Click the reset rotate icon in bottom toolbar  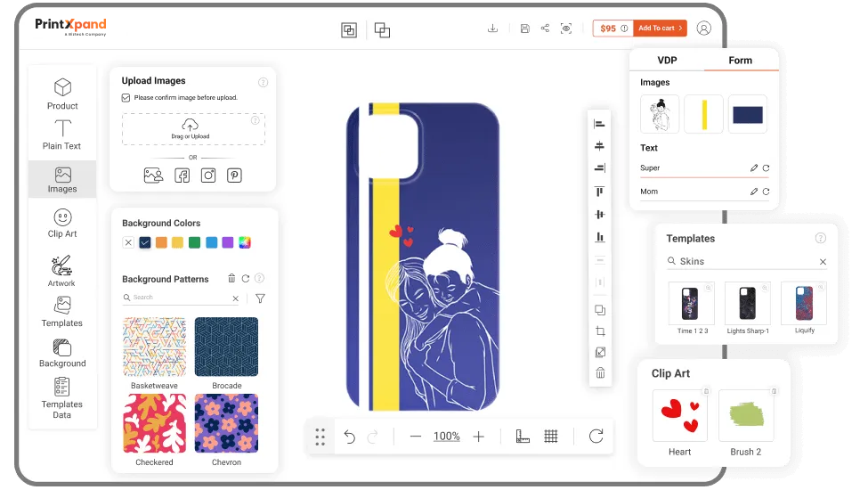pyautogui.click(x=596, y=437)
